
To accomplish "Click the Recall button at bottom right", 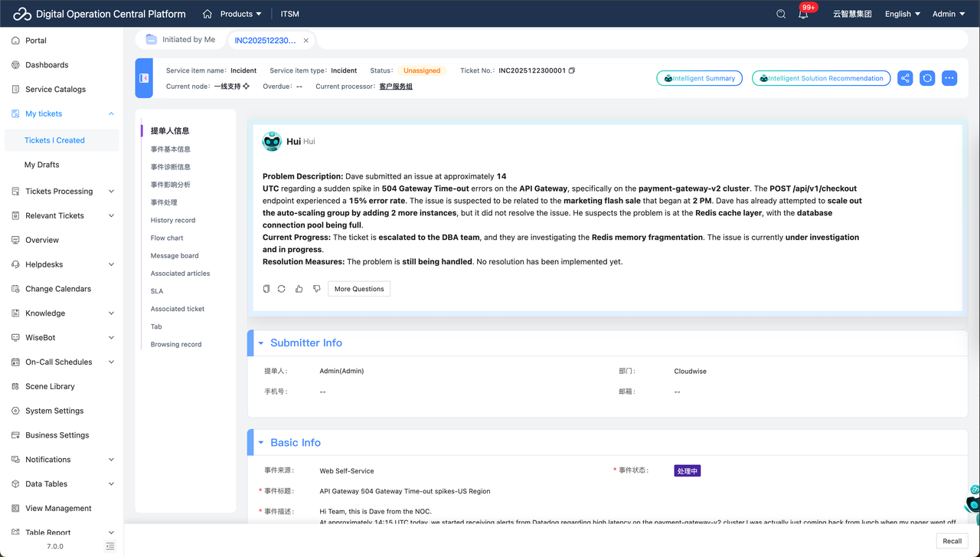I will (x=952, y=541).
